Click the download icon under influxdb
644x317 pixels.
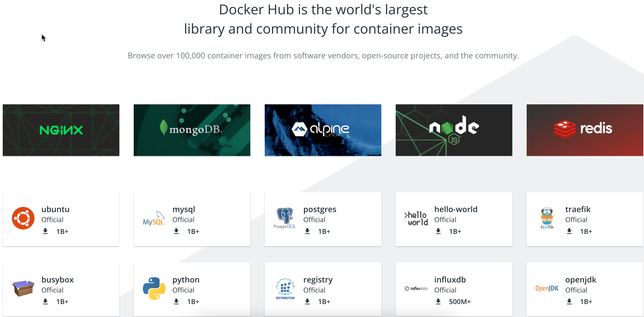click(438, 302)
